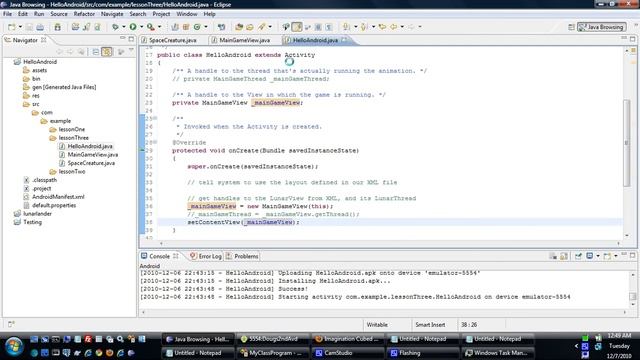Open the New file dropdown arrow
The height and width of the screenshot is (360, 640).
point(20,27)
